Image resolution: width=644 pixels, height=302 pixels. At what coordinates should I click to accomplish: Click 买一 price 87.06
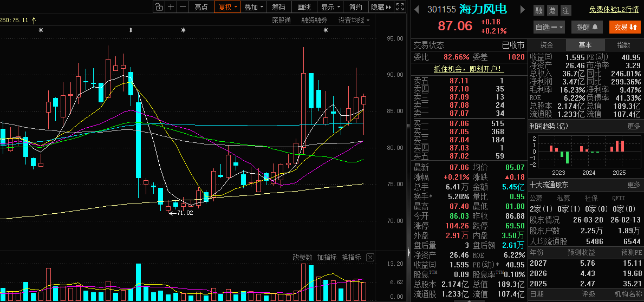459,123
